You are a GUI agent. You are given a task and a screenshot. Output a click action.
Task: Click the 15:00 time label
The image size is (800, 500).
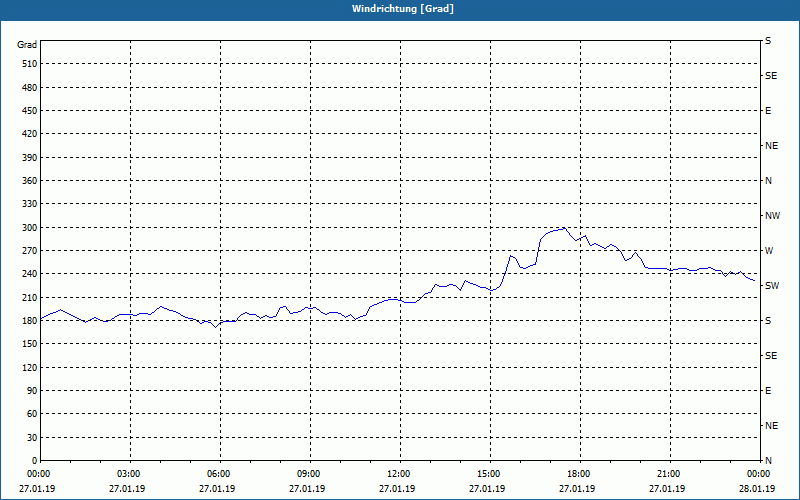[x=490, y=474]
